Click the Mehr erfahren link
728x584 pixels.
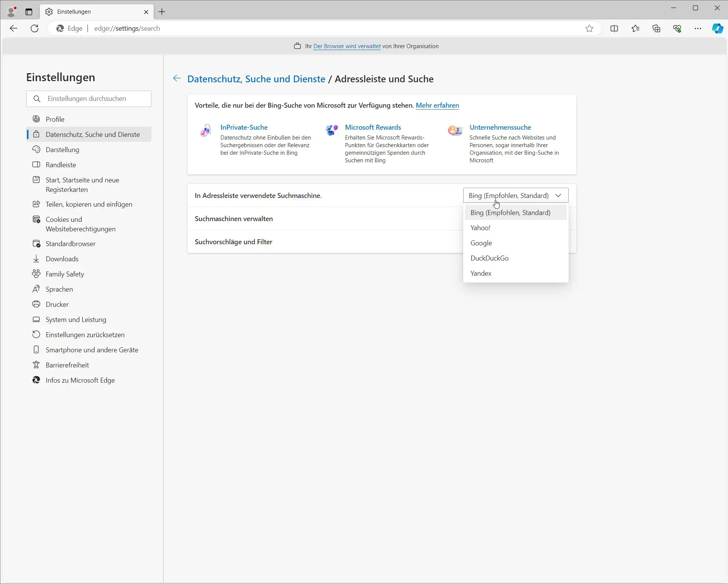tap(437, 105)
